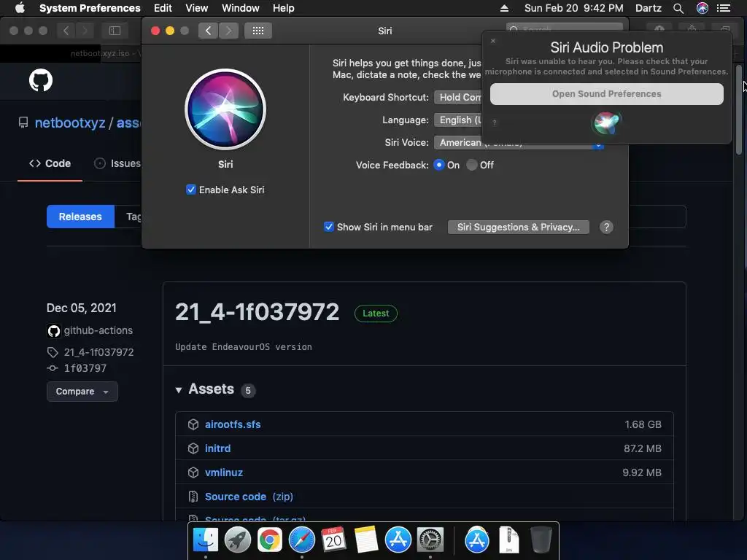Expand the Compare dropdown

[x=82, y=392]
